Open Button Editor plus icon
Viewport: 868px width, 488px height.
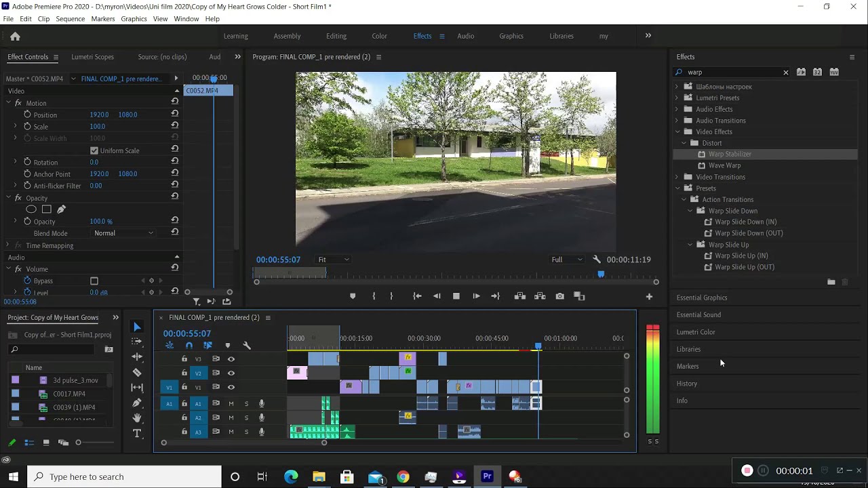pos(649,296)
